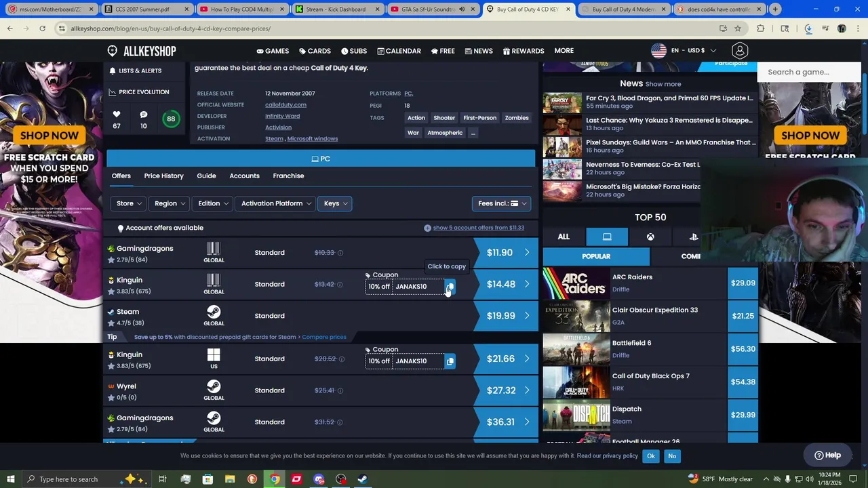Switch to the Accounts tab
This screenshot has height=488, width=868.
click(244, 176)
